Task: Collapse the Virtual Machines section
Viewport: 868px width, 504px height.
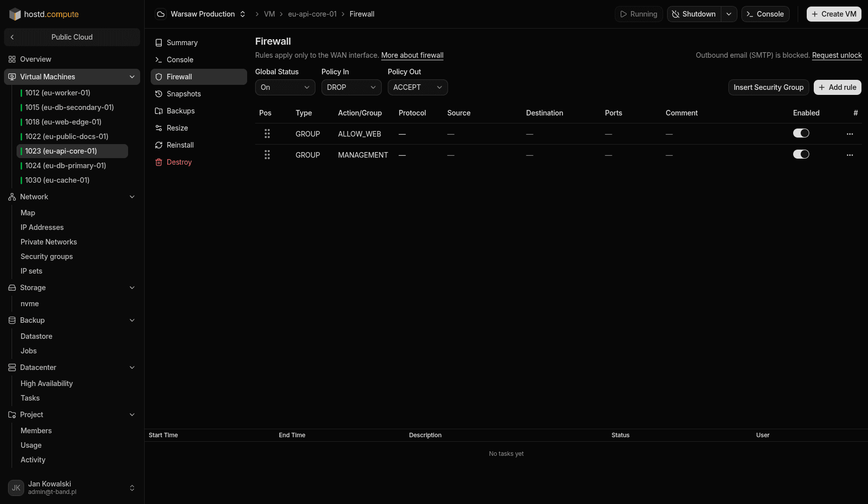Action: [132, 77]
